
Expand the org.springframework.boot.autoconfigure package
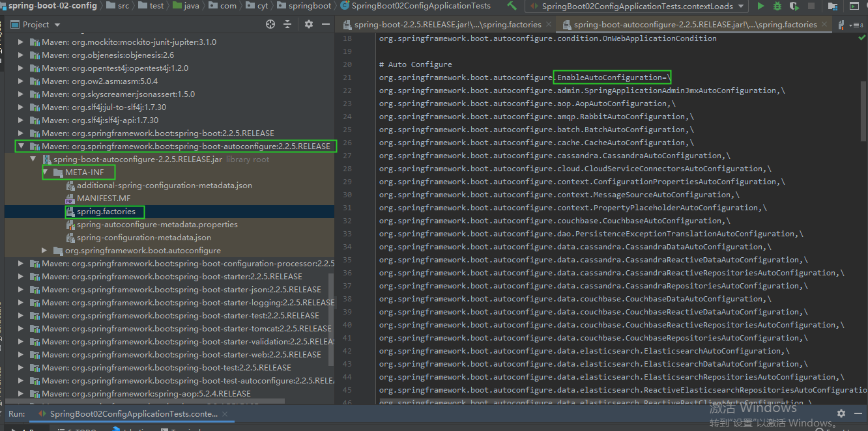45,251
